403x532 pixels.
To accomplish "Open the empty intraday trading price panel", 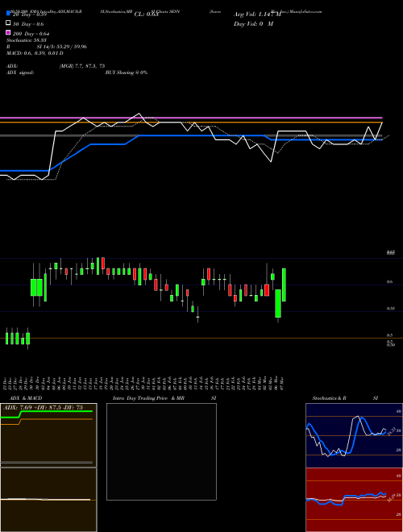I will point(161,451).
